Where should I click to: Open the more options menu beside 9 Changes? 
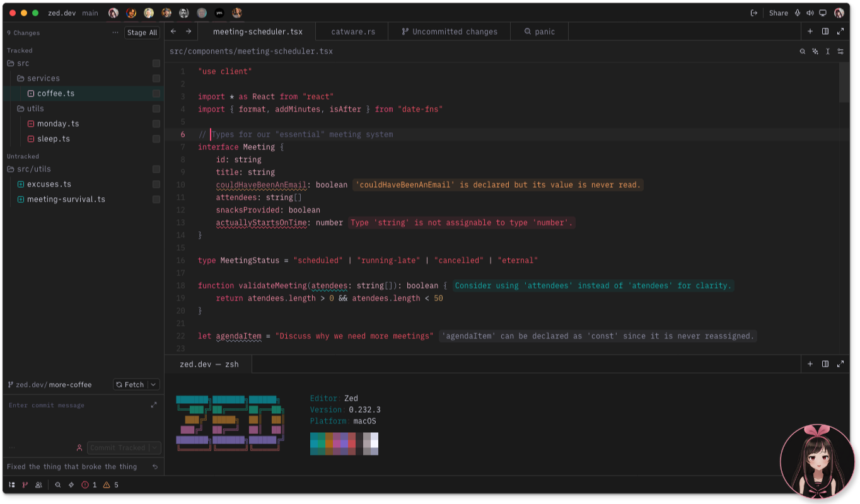tap(115, 33)
